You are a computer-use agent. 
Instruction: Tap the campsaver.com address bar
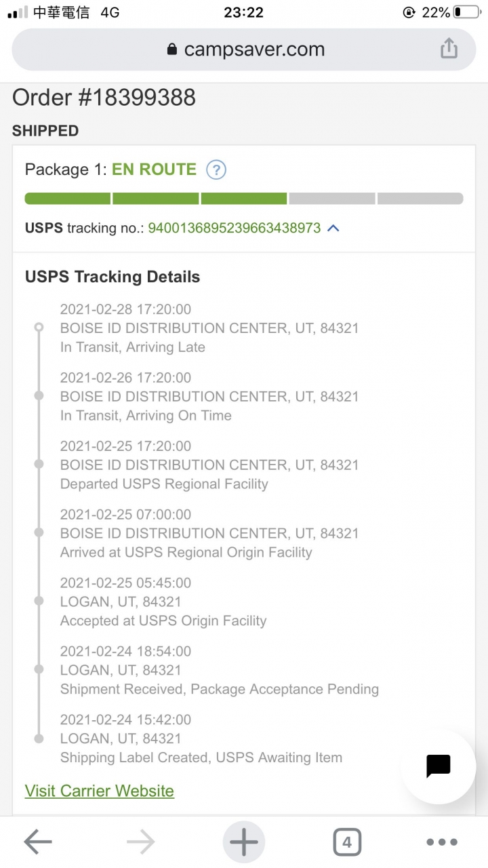[244, 50]
